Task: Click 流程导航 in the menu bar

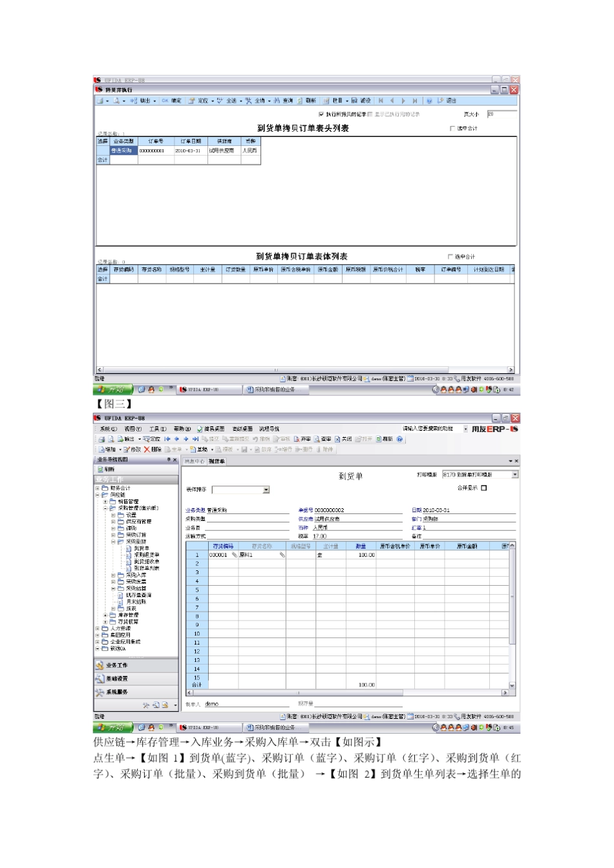Action: point(270,429)
